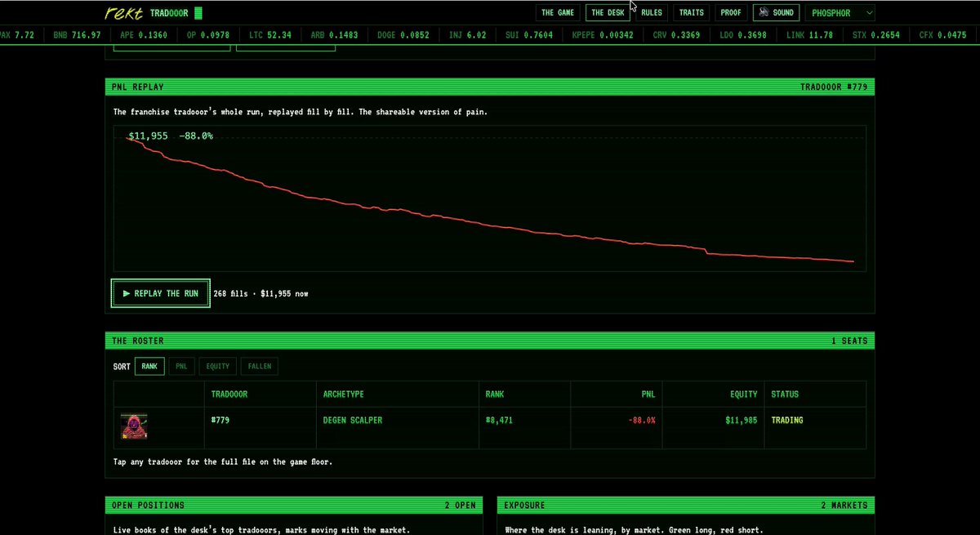
Task: Open the TRAITS page
Action: pyautogui.click(x=692, y=13)
